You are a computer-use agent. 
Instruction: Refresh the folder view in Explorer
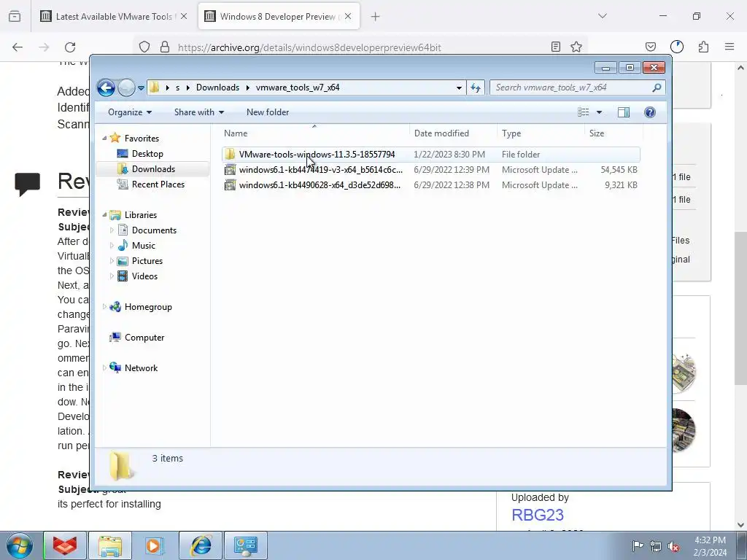click(476, 87)
